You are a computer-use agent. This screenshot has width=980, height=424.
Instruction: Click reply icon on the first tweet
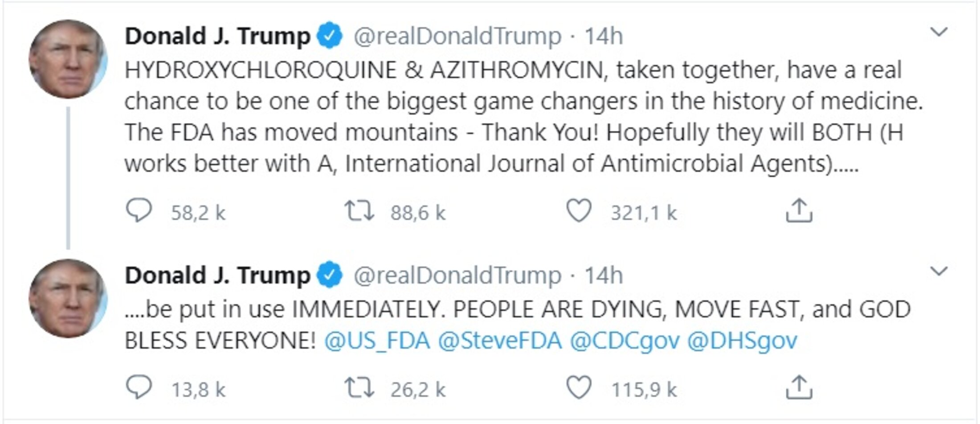pos(139,211)
